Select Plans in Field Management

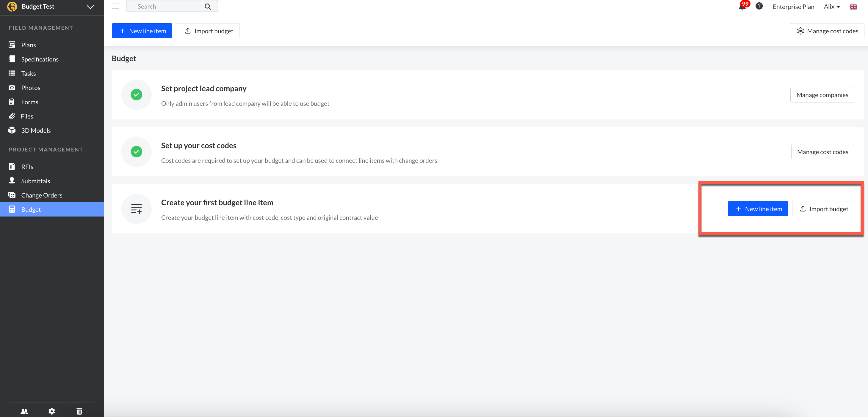(x=28, y=45)
